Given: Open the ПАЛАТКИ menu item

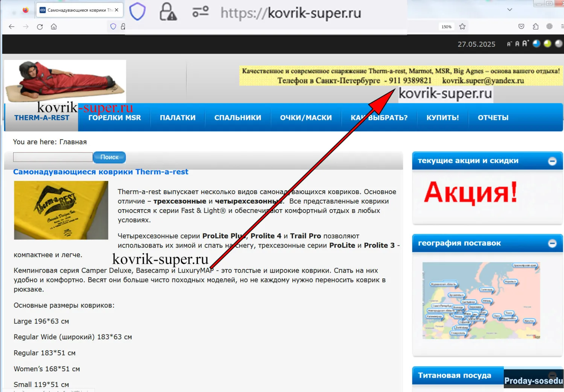Looking at the screenshot, I should click(x=178, y=118).
